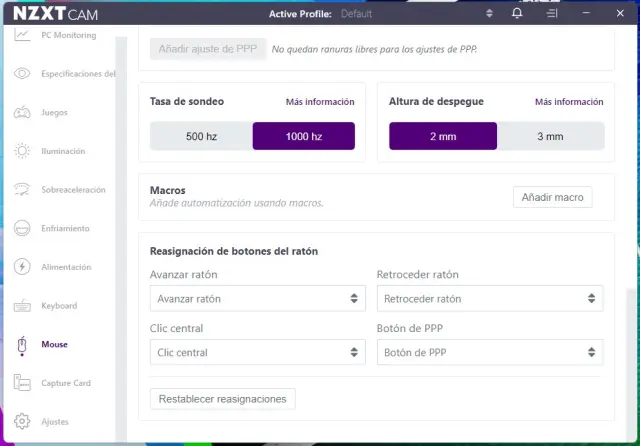Select 3 mm lift-off height

550,136
